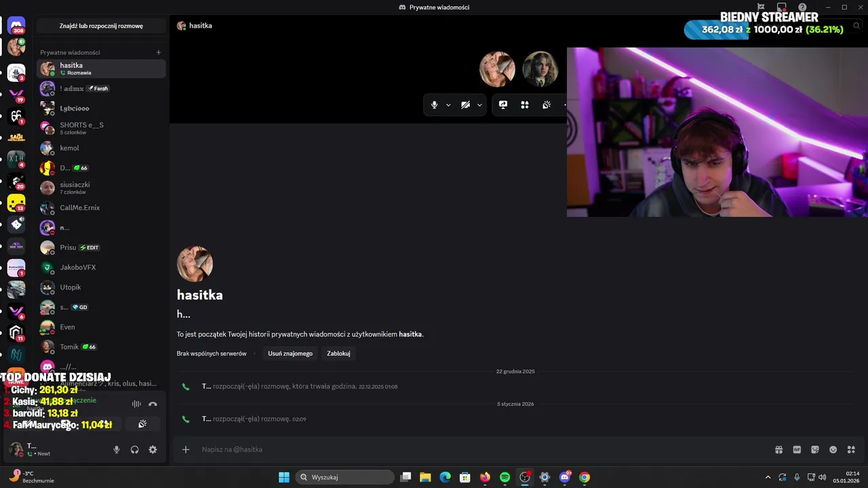Open the GIF picker
This screenshot has height=488, width=868.
[x=797, y=449]
